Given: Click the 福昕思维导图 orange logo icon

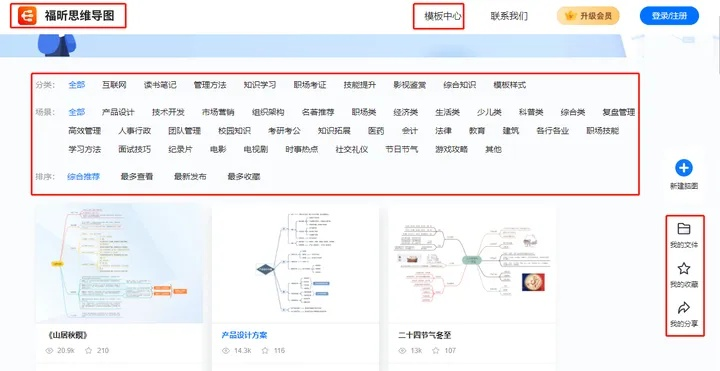Looking at the screenshot, I should (27, 16).
